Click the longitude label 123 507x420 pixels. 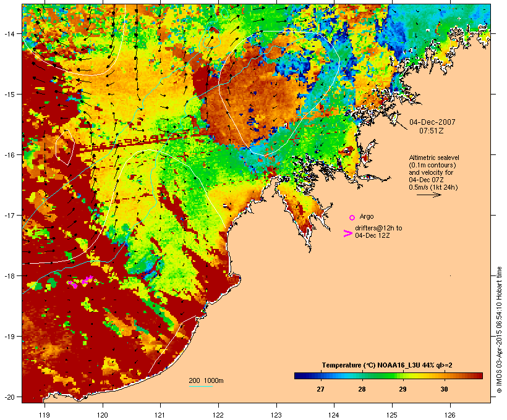tap(276, 415)
